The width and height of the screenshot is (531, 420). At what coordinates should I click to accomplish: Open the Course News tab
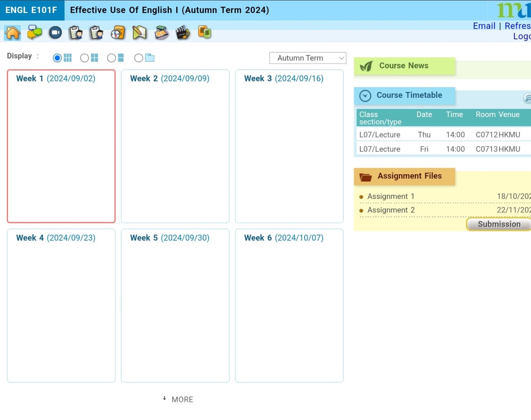pyautogui.click(x=404, y=66)
